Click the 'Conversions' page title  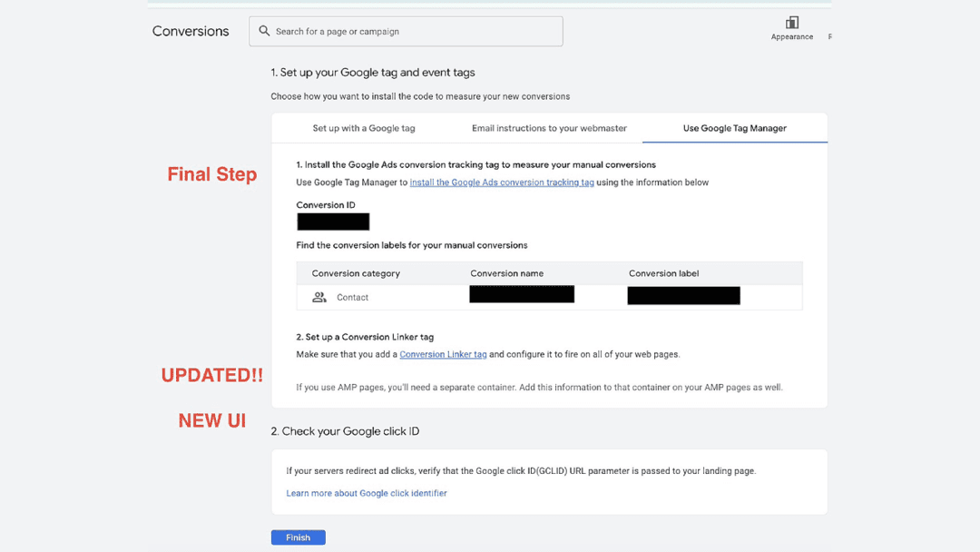coord(191,31)
